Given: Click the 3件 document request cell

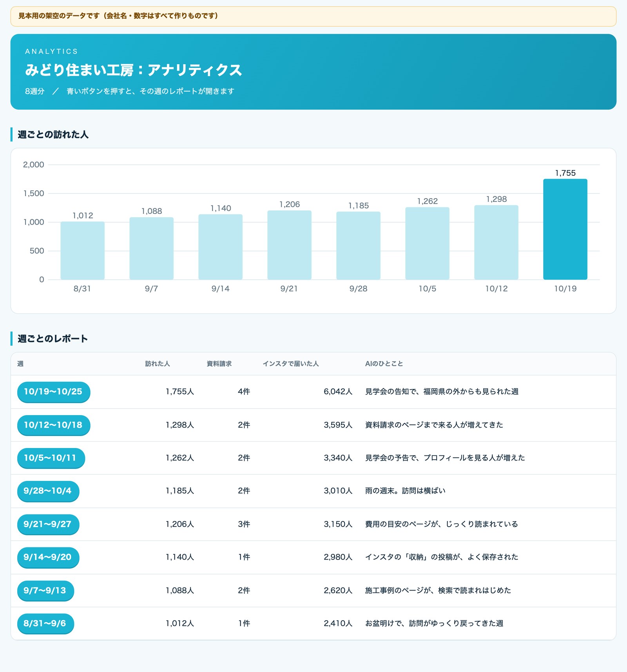Looking at the screenshot, I should 244,524.
